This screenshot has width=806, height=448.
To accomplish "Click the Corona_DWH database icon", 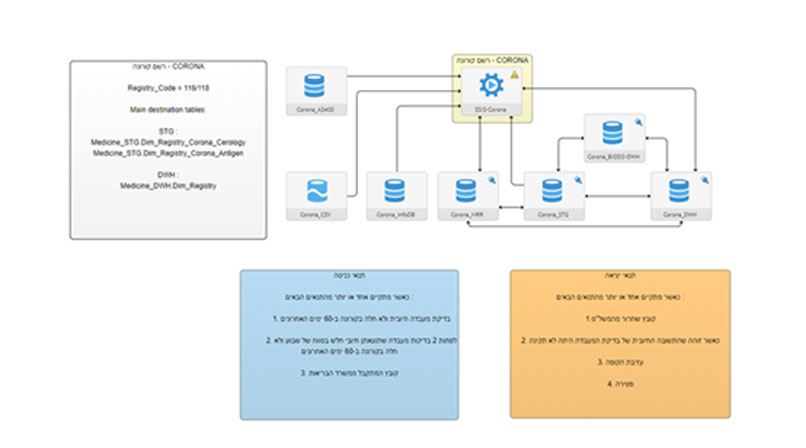I will [679, 190].
